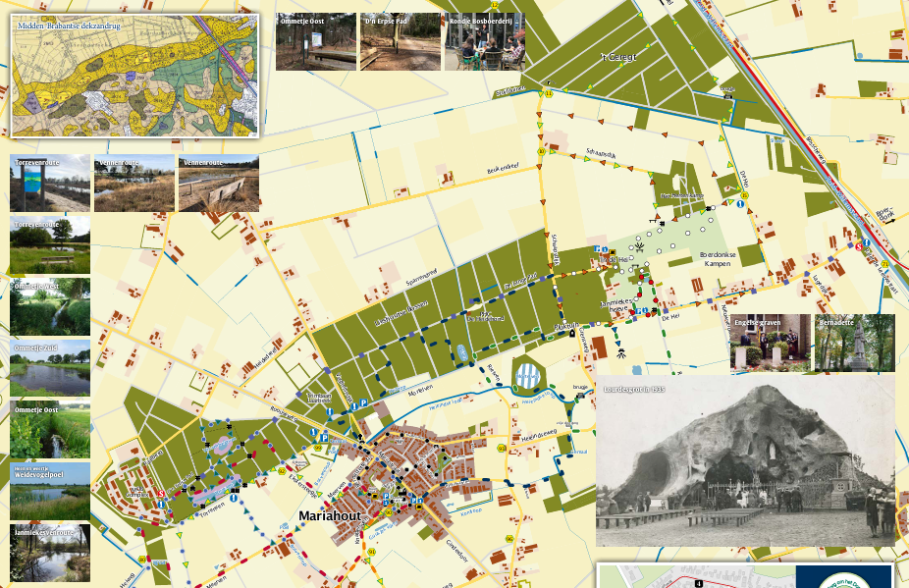
Task: Select the black Pluktuin marker icon
Action: click(x=572, y=333)
